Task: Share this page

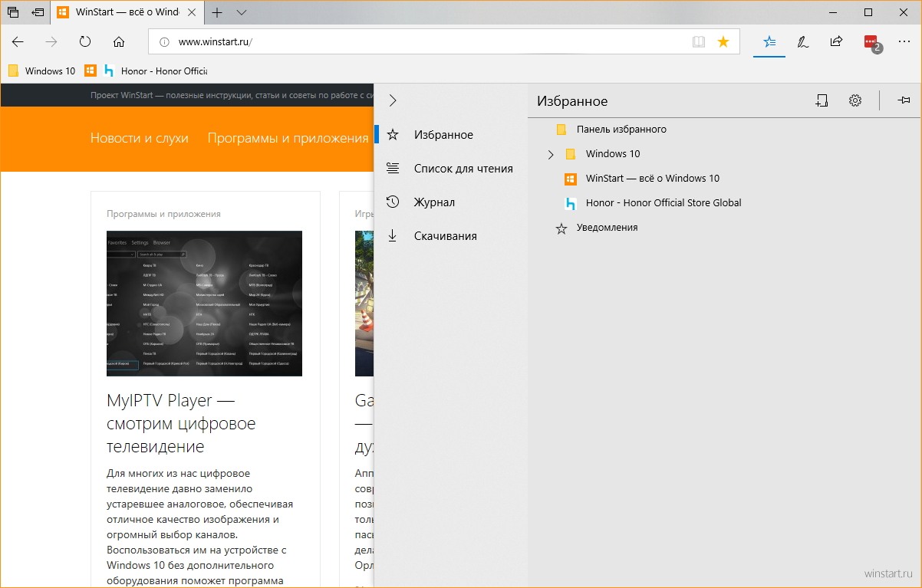Action: [x=837, y=42]
